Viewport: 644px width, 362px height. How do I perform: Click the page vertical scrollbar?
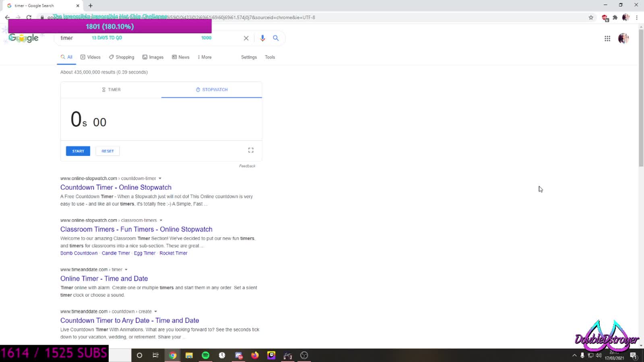pos(641,97)
